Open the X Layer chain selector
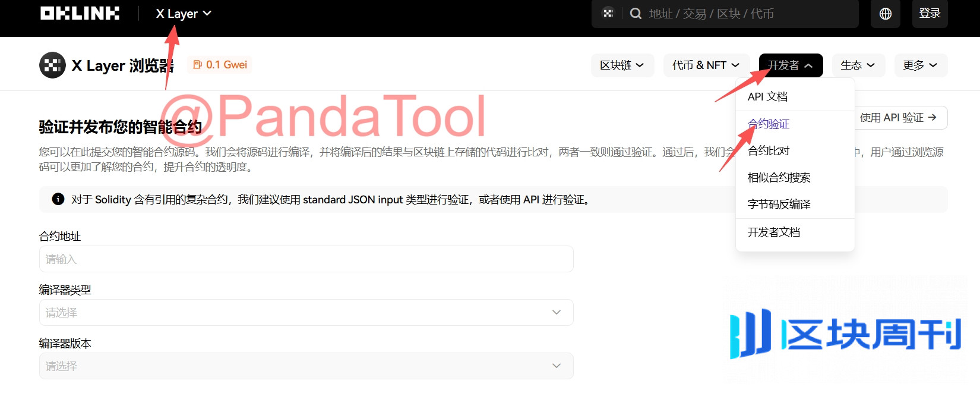 click(184, 14)
